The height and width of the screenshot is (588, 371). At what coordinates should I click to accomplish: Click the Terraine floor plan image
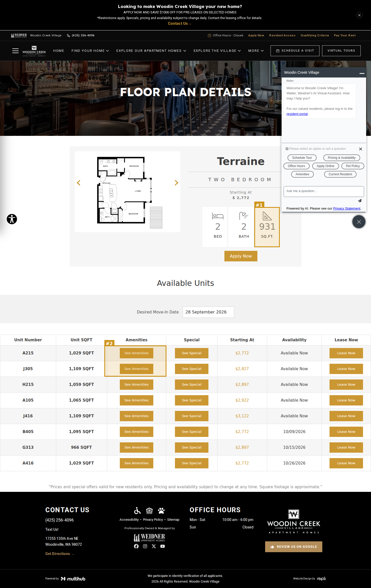point(128,192)
